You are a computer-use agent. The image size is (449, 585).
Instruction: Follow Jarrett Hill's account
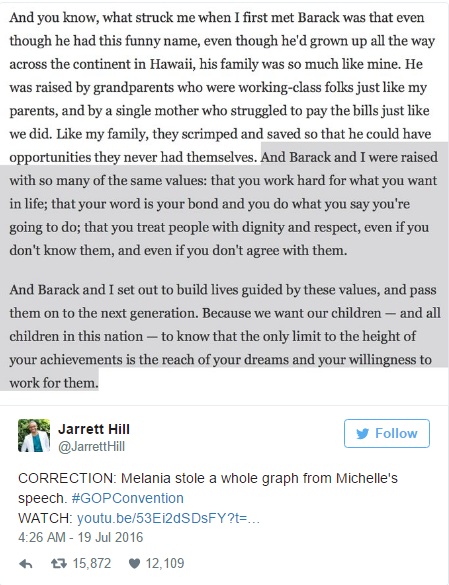click(x=387, y=434)
